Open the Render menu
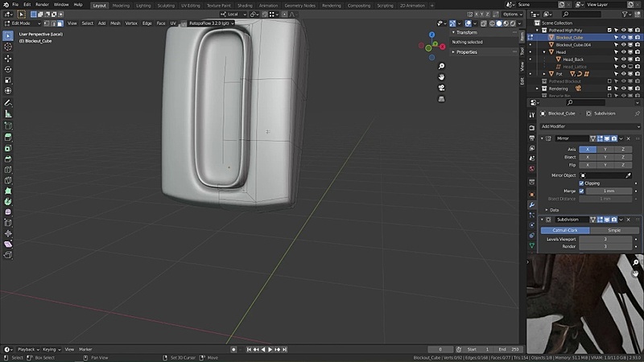Image resolution: width=644 pixels, height=362 pixels. tap(42, 5)
